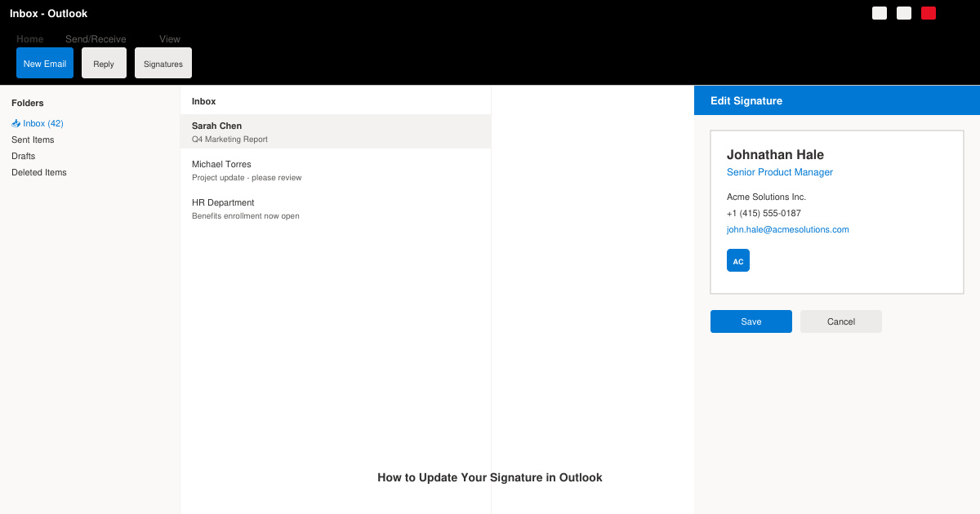The image size is (980, 514).
Task: Open HR Department benefits enrollment email
Action: (336, 208)
